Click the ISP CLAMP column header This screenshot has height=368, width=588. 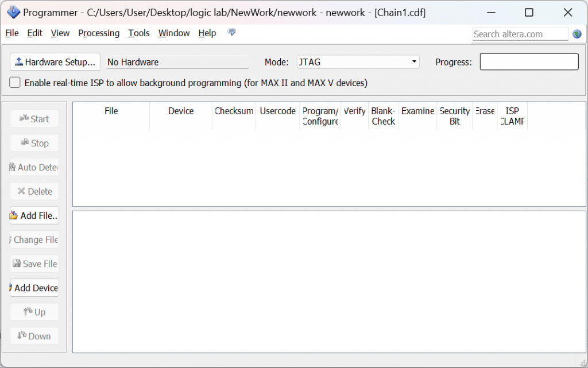(x=512, y=116)
